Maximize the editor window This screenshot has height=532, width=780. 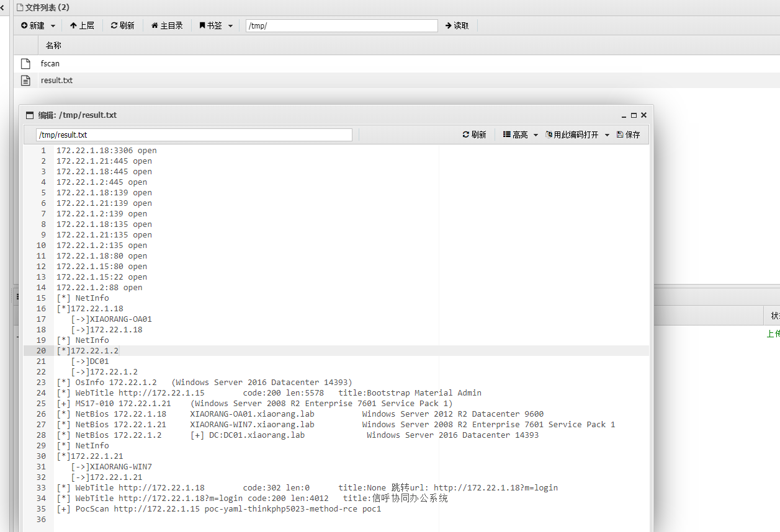634,115
